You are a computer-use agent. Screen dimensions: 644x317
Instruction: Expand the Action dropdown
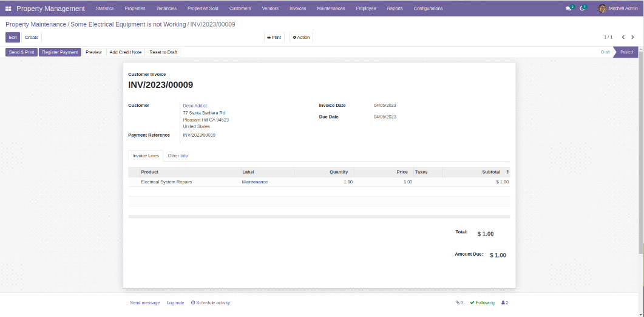click(x=301, y=38)
